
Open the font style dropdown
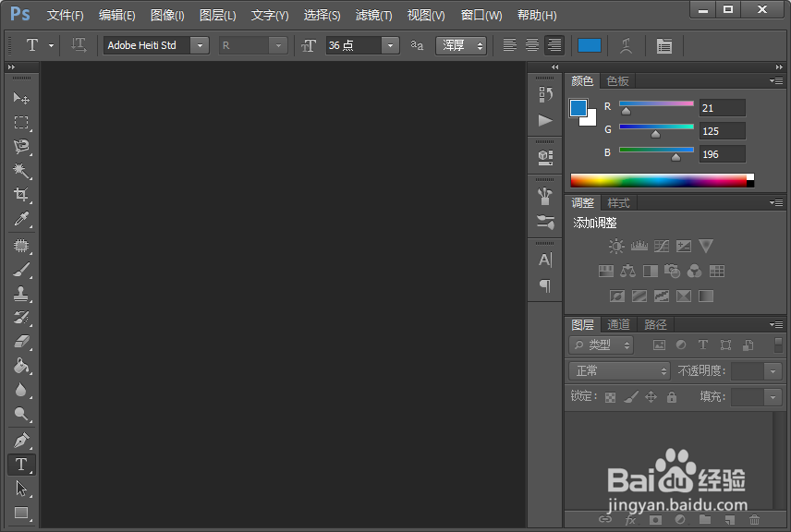pos(278,45)
